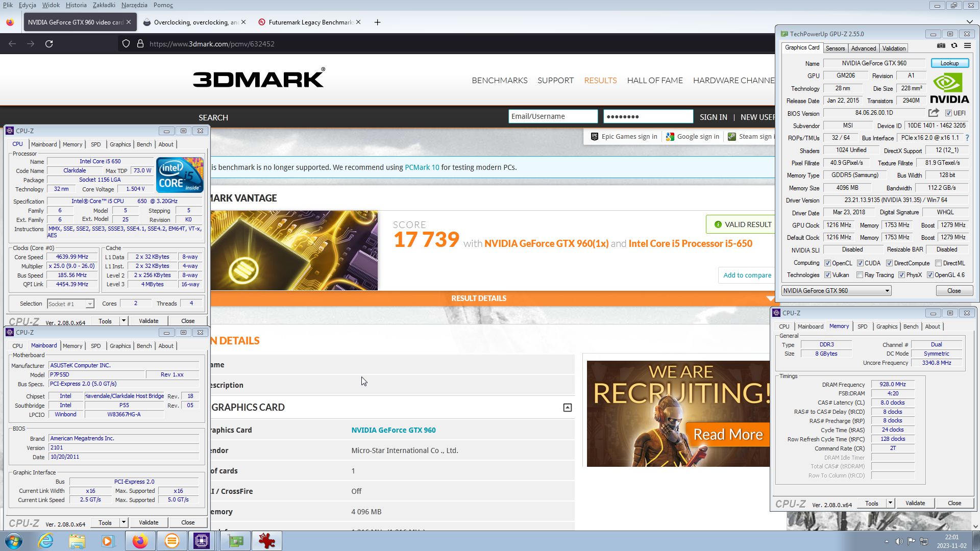The image size is (980, 551).
Task: Close the Futuremark Legacy Benchmarks tab
Action: [358, 22]
